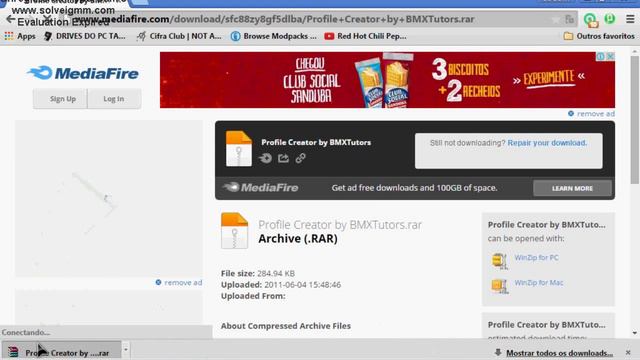The image size is (640, 360).
Task: Click the browser back arrow
Action: (x=11, y=19)
